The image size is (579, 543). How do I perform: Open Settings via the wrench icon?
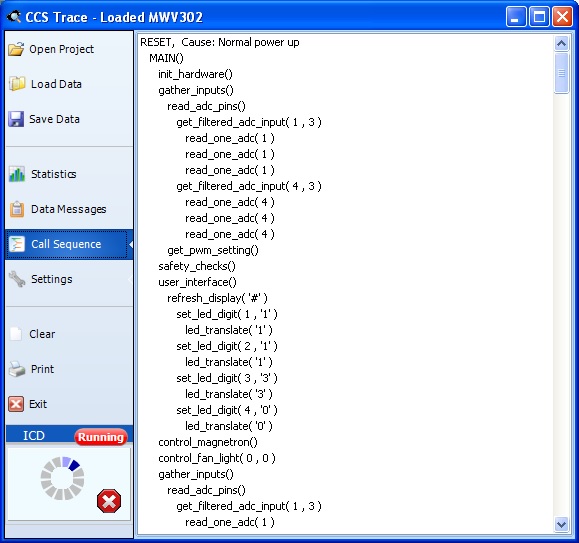[17, 279]
